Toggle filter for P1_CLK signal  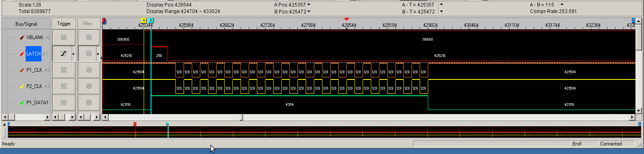tap(89, 70)
